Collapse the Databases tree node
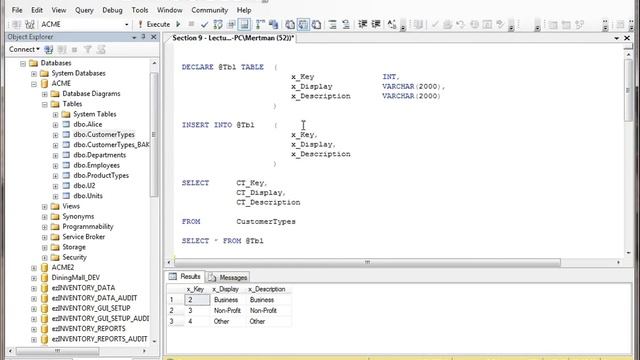 23,63
